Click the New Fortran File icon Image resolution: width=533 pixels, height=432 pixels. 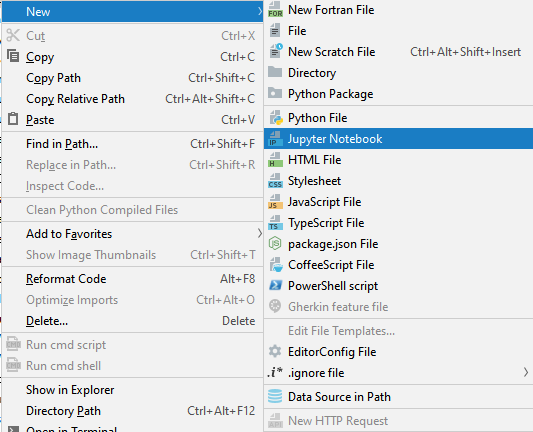[275, 10]
